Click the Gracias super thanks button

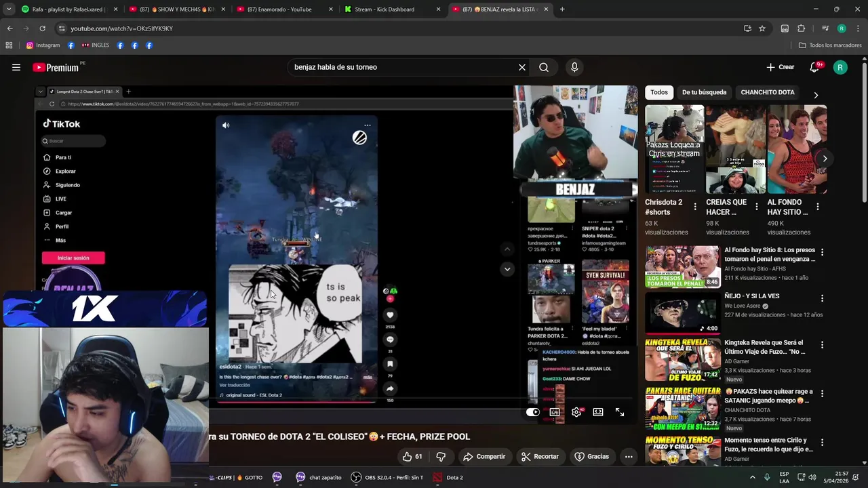click(x=592, y=457)
